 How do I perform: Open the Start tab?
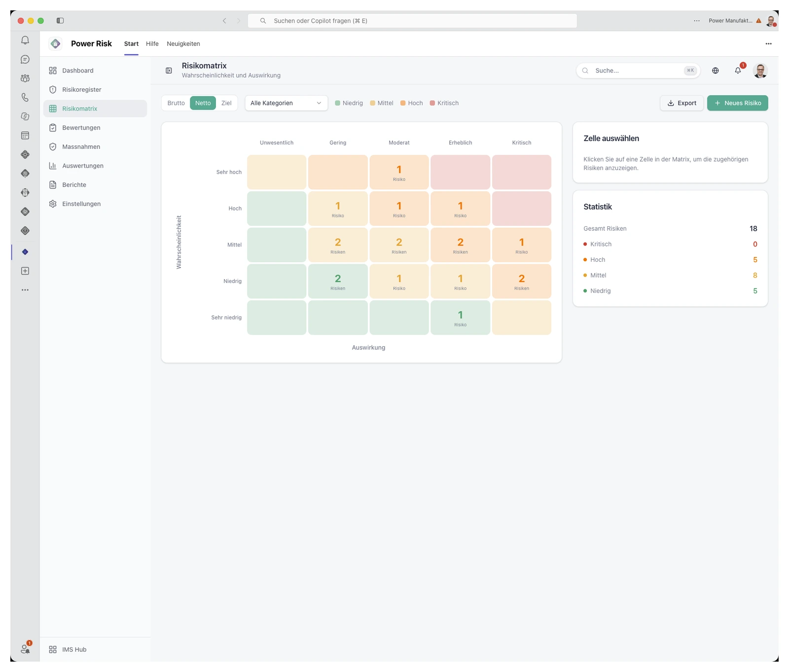pyautogui.click(x=131, y=44)
